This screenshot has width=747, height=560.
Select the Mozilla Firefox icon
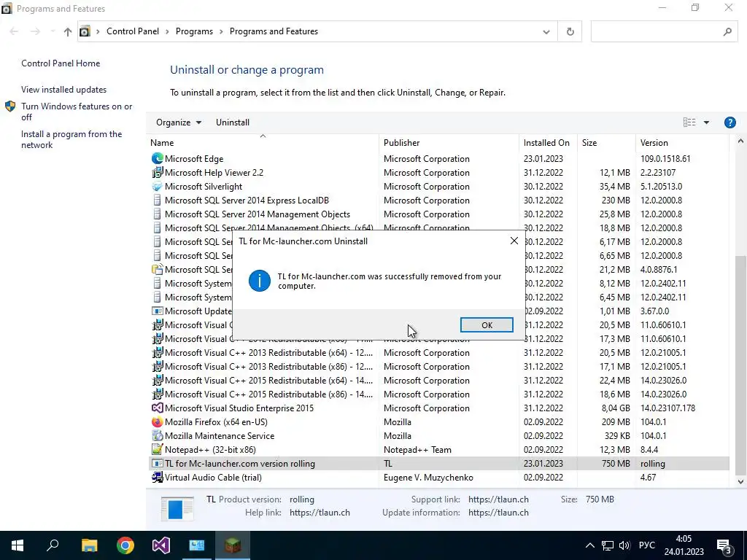[158, 422]
